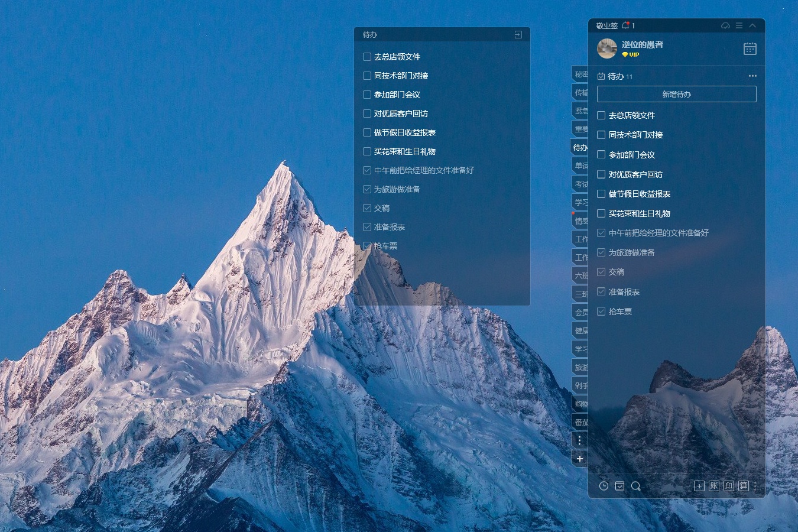Image resolution: width=798 pixels, height=532 pixels.
Task: Mark 买花束和生日礼物 as complete
Action: (x=601, y=213)
